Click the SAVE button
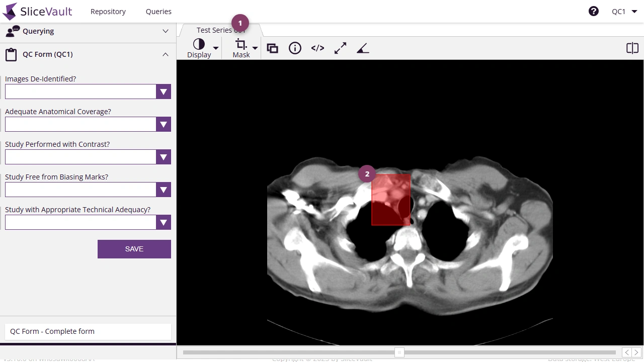 pos(134,249)
